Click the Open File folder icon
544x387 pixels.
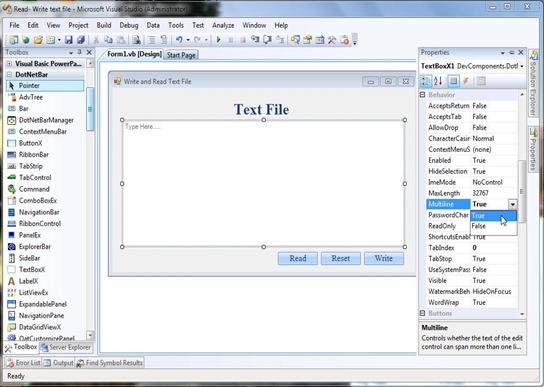click(x=38, y=40)
